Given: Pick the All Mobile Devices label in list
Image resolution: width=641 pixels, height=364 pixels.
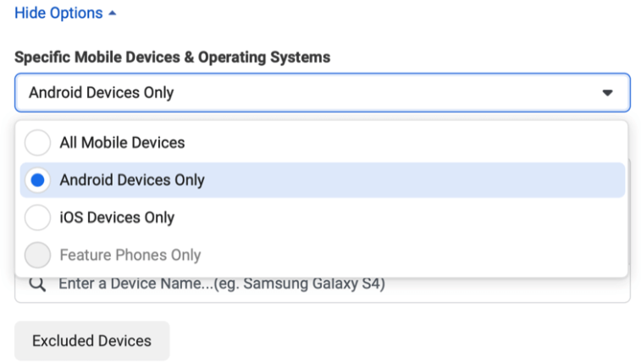Looking at the screenshot, I should click(x=122, y=142).
